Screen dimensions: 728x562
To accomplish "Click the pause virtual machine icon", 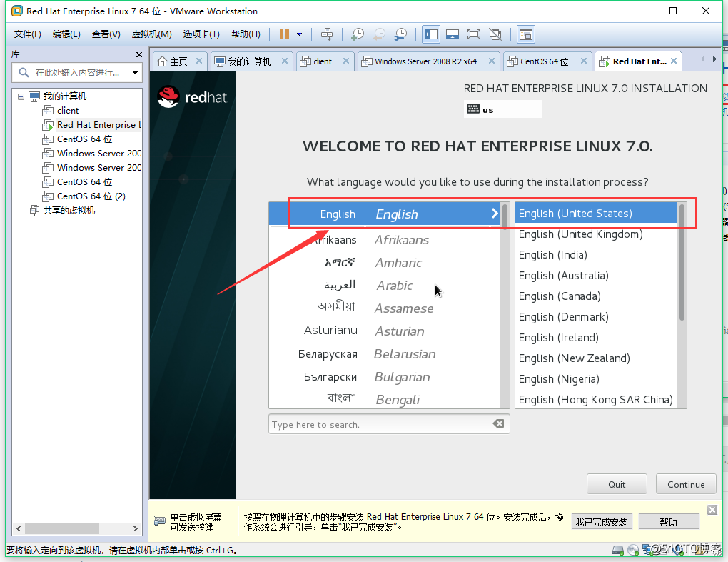I will [284, 34].
